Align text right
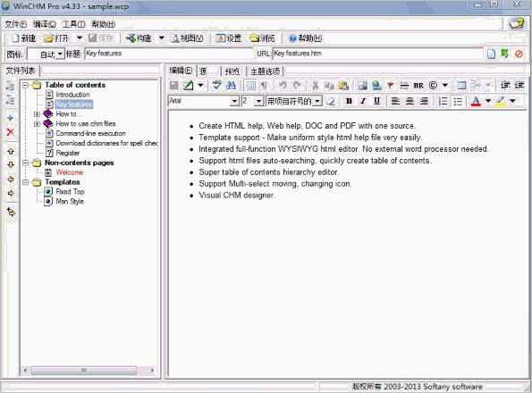This screenshot has width=532, height=393. 424,101
